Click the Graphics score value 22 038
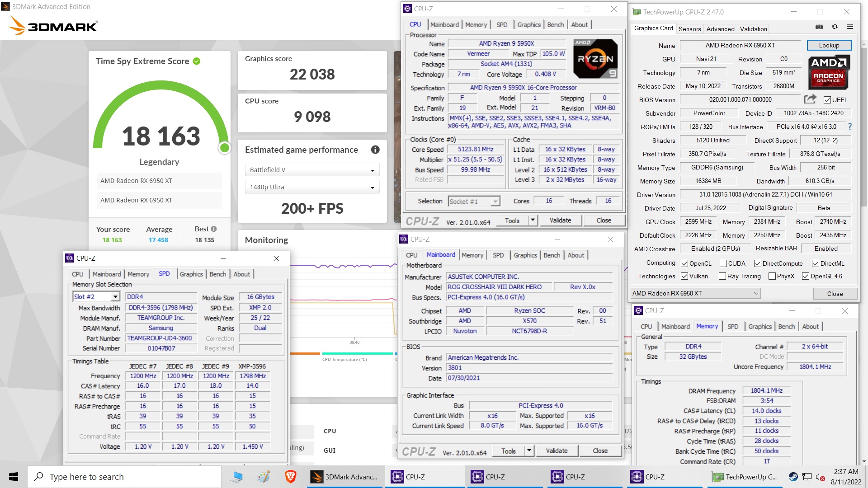The width and height of the screenshot is (868, 488). (x=312, y=74)
